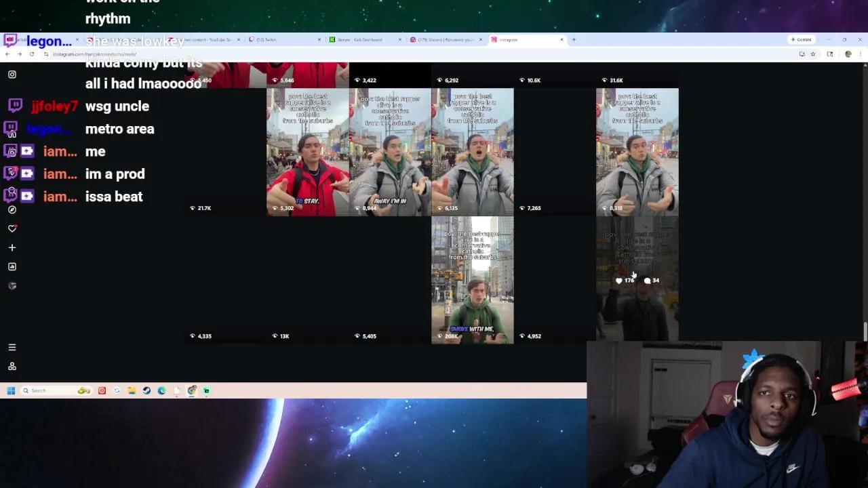
Task: Switch to the YouTube Studio tab
Action: coord(203,39)
